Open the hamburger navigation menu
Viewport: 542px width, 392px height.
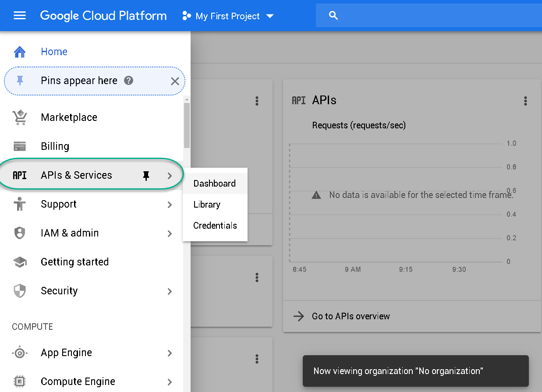point(20,16)
